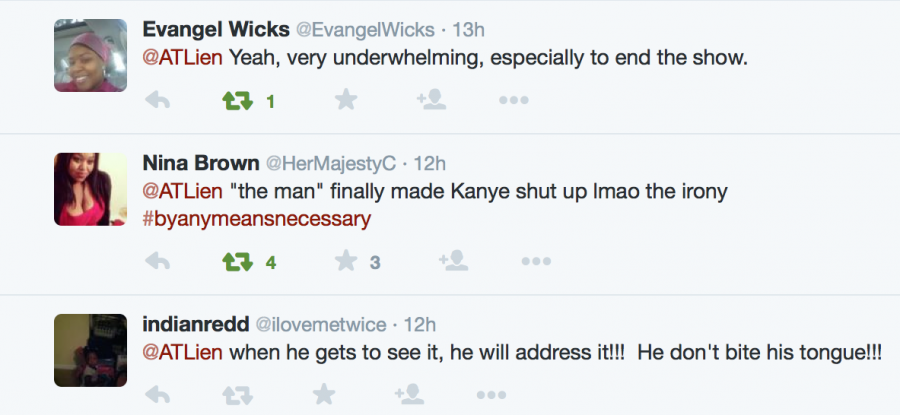Open the #byanymeansnecessary hashtag
900x415 pixels.
click(x=257, y=218)
